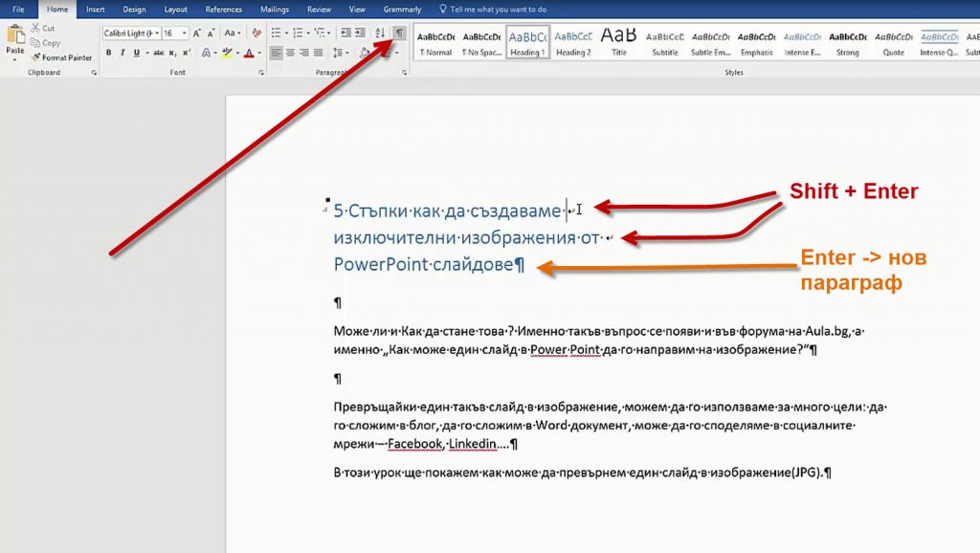980x553 pixels.
Task: Apply bold formatting with the Bold icon
Action: [x=109, y=51]
